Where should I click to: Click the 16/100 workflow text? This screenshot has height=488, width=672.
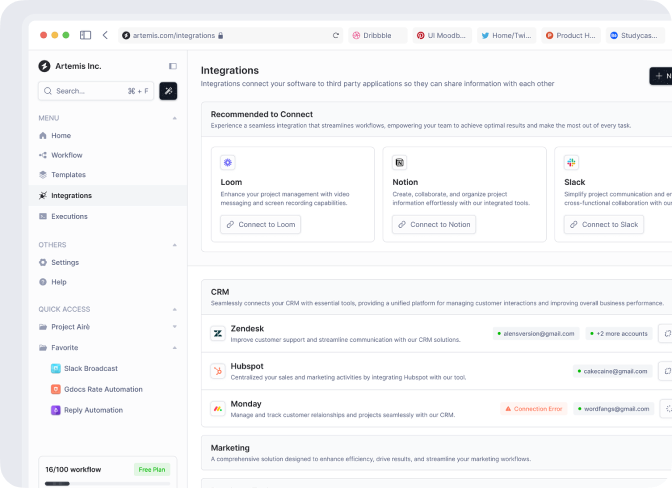tap(73, 470)
